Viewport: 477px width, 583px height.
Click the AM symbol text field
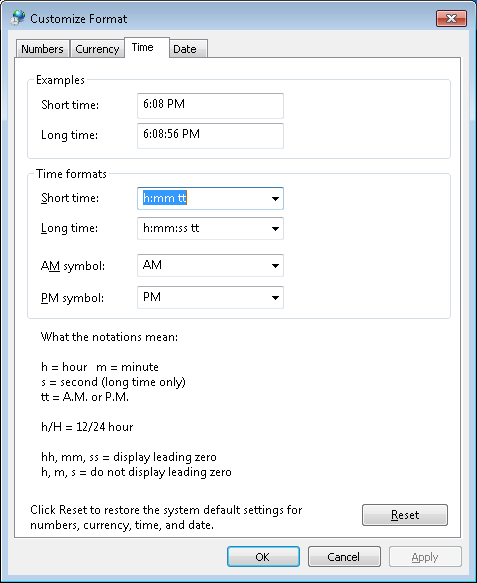(203, 265)
